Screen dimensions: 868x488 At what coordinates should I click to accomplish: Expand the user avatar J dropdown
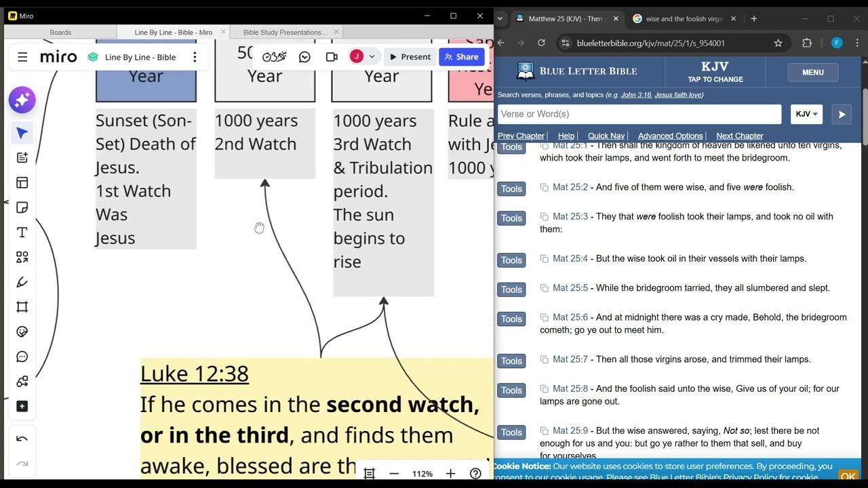[372, 57]
